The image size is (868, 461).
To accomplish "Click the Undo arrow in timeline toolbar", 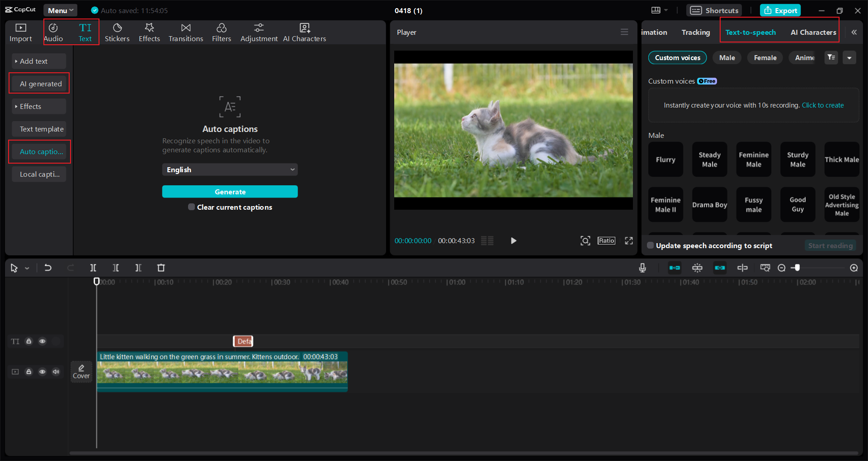I will tap(47, 268).
